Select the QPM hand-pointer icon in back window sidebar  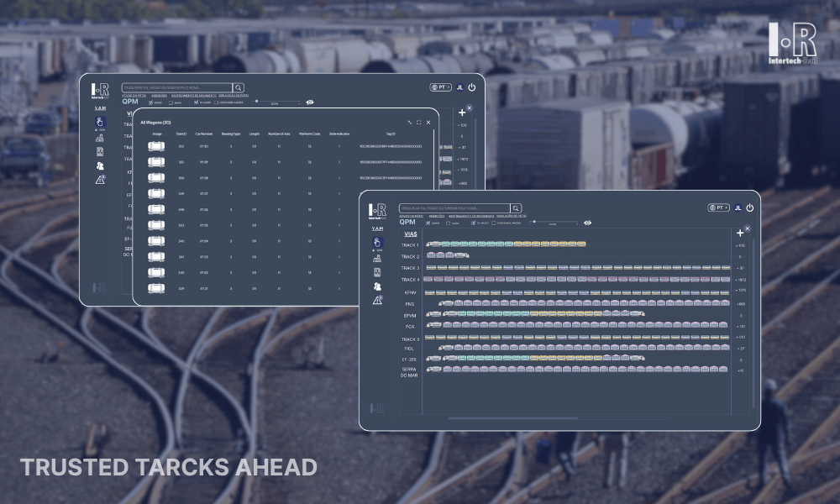(x=100, y=122)
